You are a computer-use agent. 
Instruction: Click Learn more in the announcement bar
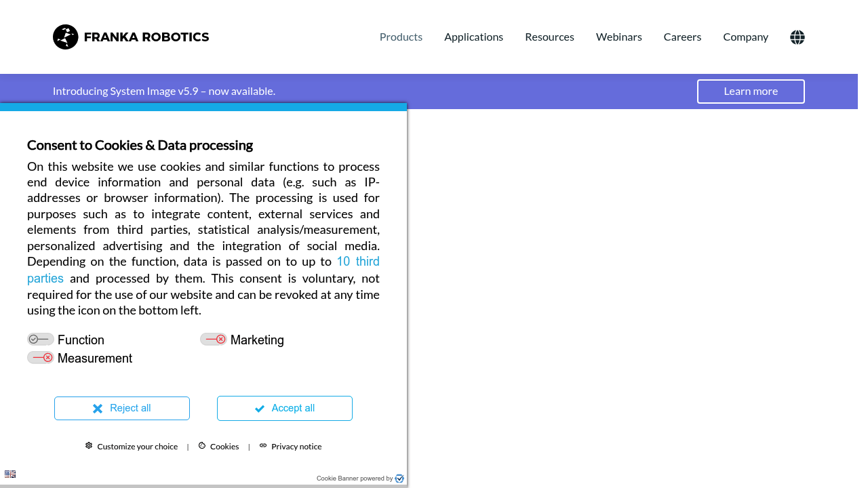[x=751, y=91]
